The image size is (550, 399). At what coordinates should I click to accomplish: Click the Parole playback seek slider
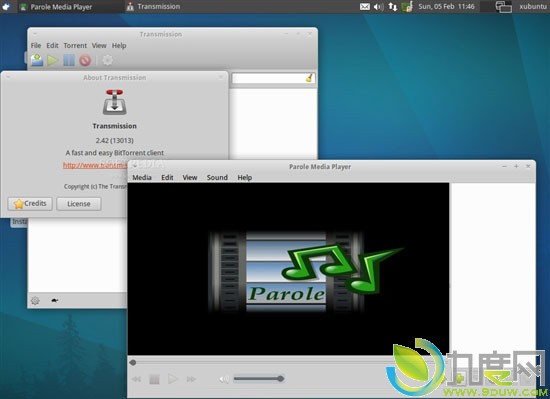click(261, 363)
